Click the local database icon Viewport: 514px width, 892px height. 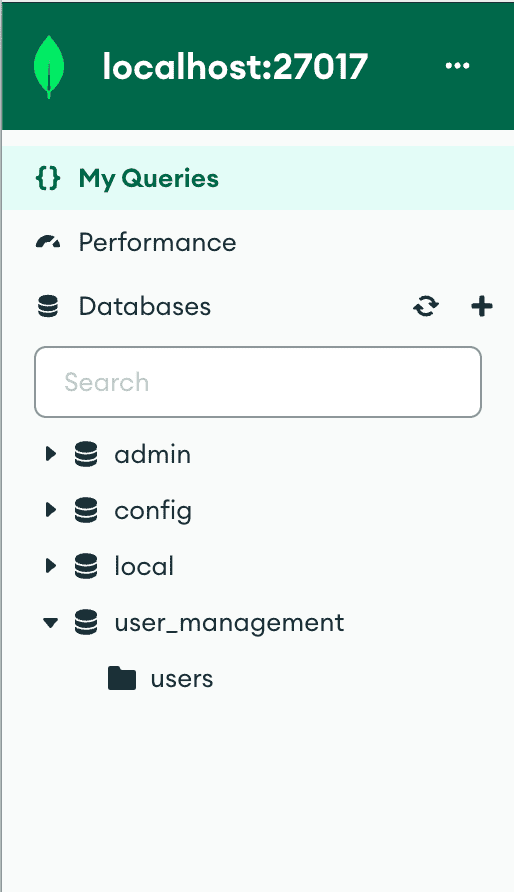86,565
